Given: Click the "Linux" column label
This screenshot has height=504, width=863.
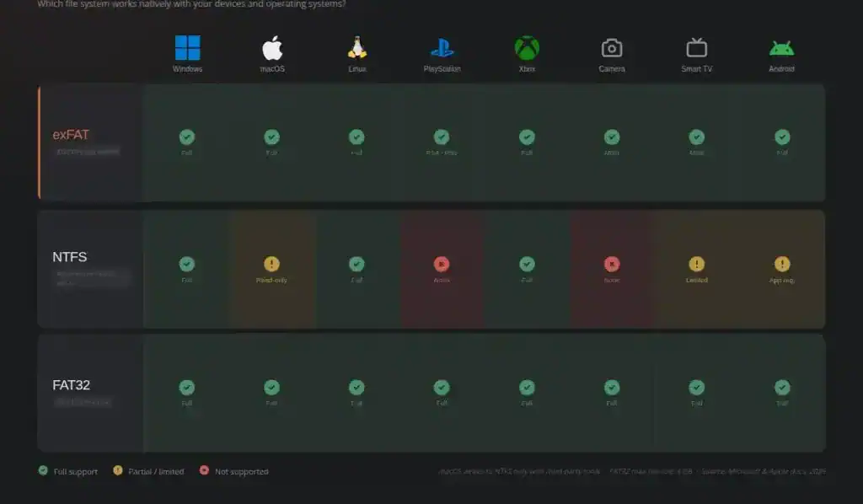Looking at the screenshot, I should tap(356, 69).
